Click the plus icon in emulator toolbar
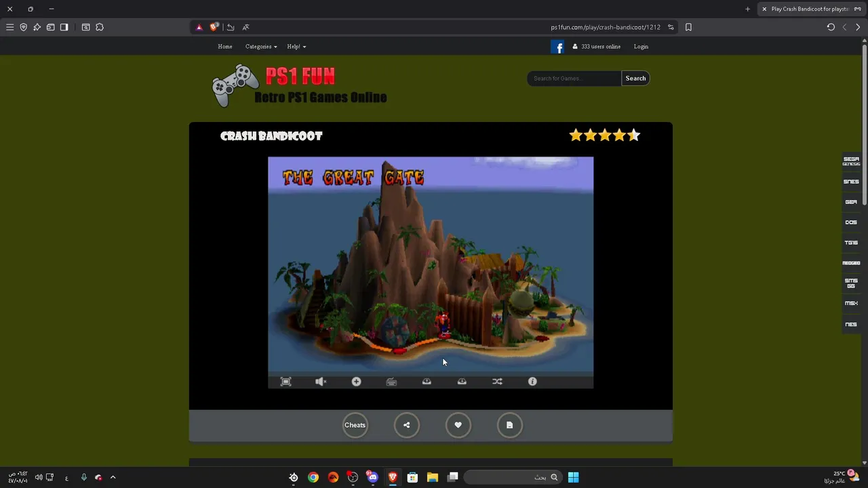Screen dimensions: 868x488 [356, 382]
